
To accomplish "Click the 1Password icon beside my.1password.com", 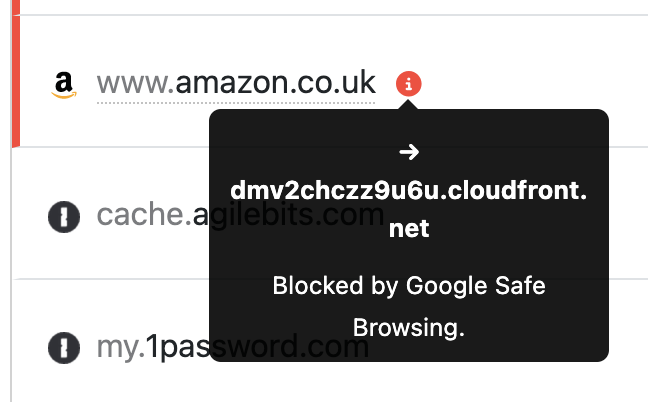I will (64, 348).
